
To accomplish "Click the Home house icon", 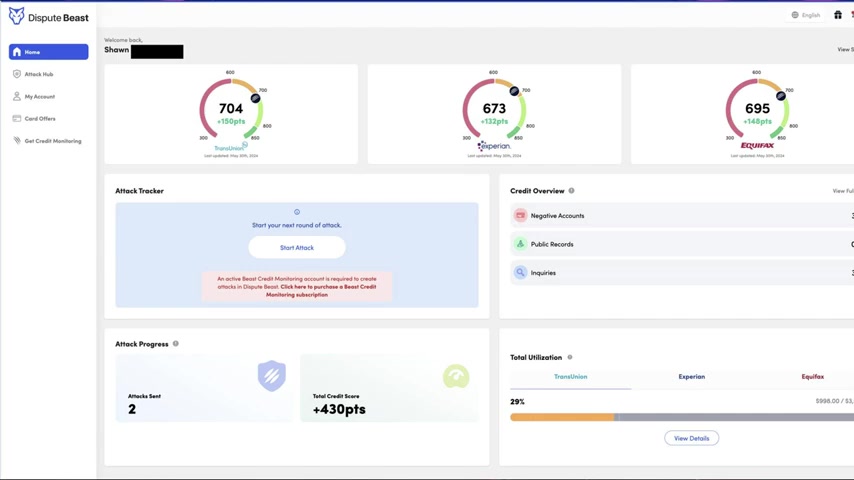I will tap(17, 52).
